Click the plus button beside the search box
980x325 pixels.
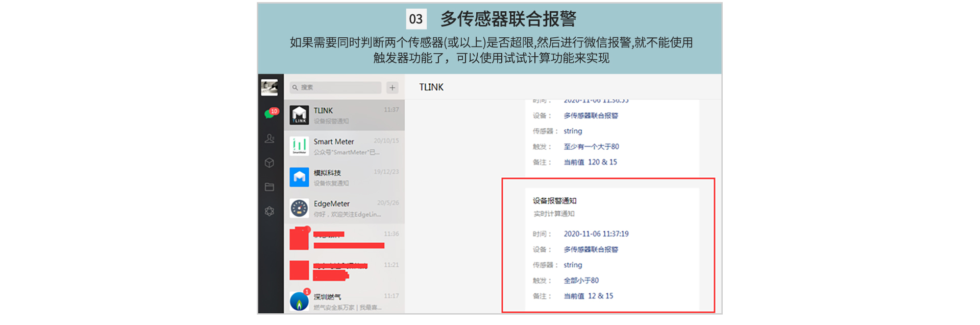point(392,87)
